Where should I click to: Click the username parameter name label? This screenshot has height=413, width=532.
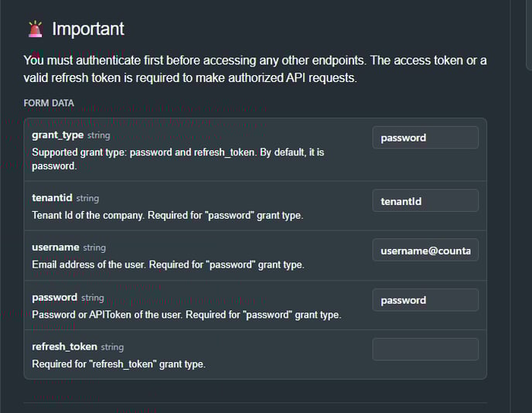(56, 247)
